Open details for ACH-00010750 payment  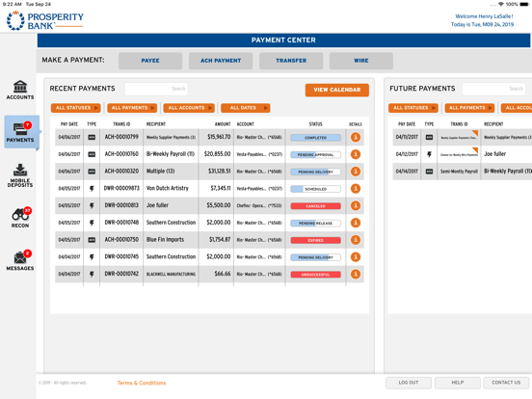pos(356,240)
